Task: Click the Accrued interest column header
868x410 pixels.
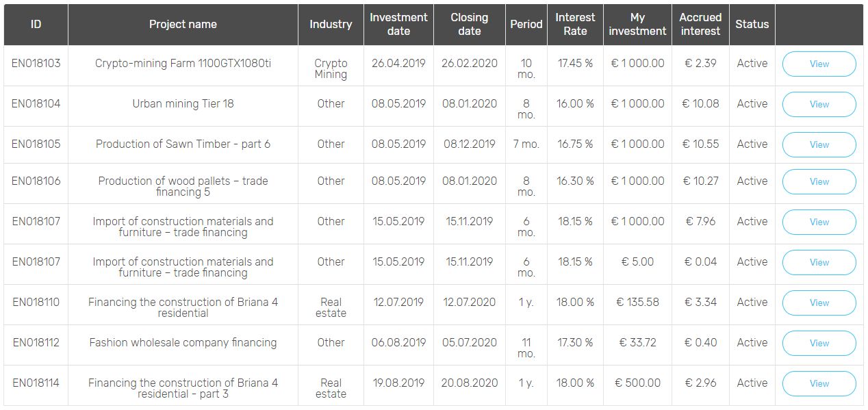Action: (700, 25)
